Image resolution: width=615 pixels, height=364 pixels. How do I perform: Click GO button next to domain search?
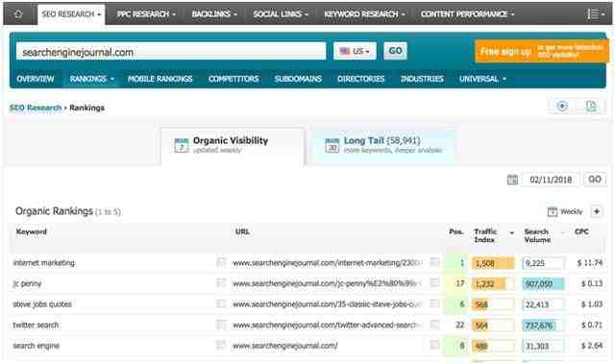click(x=395, y=51)
